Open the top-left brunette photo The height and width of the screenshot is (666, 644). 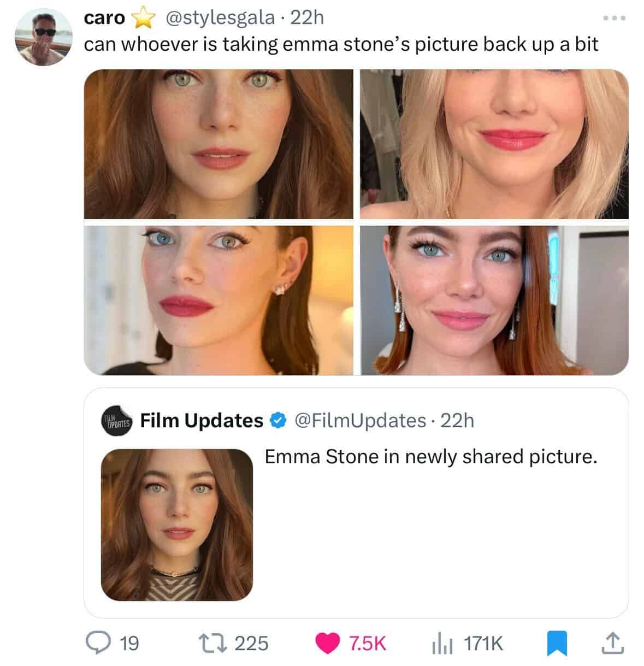click(218, 144)
